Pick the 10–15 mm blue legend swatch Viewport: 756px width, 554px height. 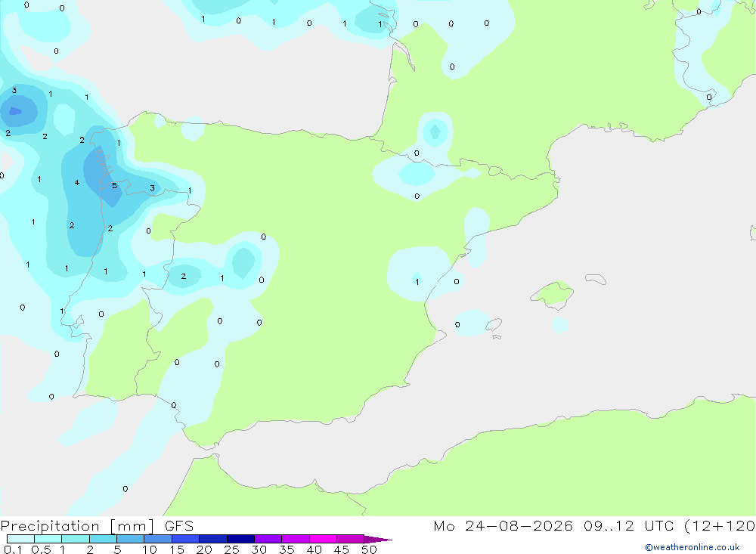tap(158, 539)
